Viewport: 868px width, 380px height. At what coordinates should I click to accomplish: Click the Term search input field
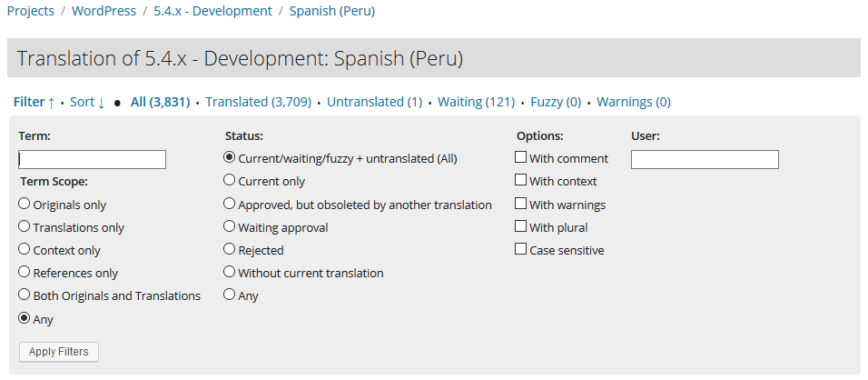coord(92,160)
